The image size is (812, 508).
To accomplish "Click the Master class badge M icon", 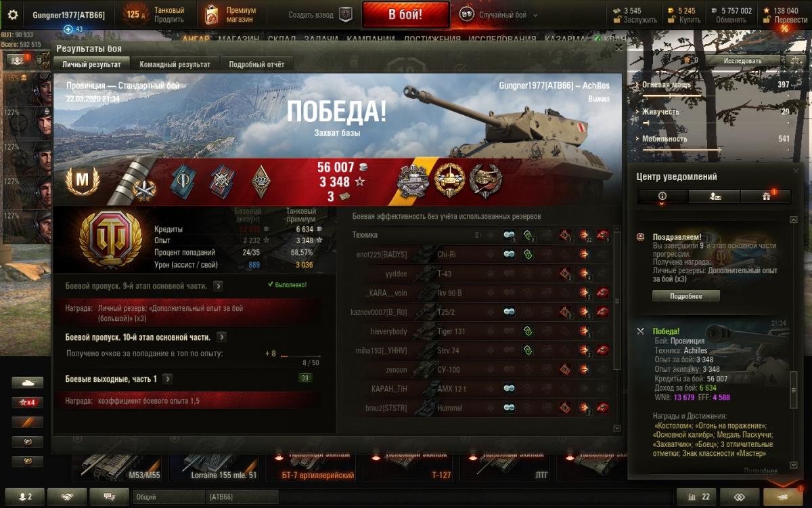I will [x=83, y=180].
